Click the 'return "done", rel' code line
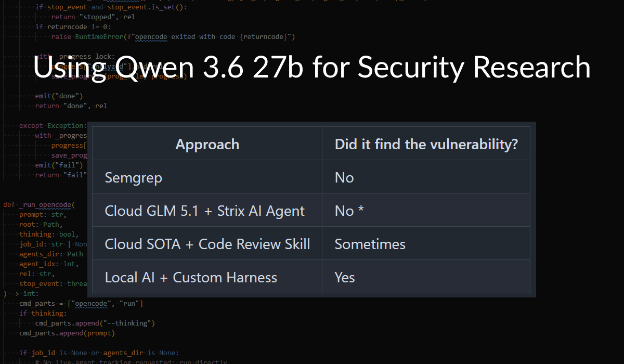This screenshot has width=624, height=364. [71, 106]
